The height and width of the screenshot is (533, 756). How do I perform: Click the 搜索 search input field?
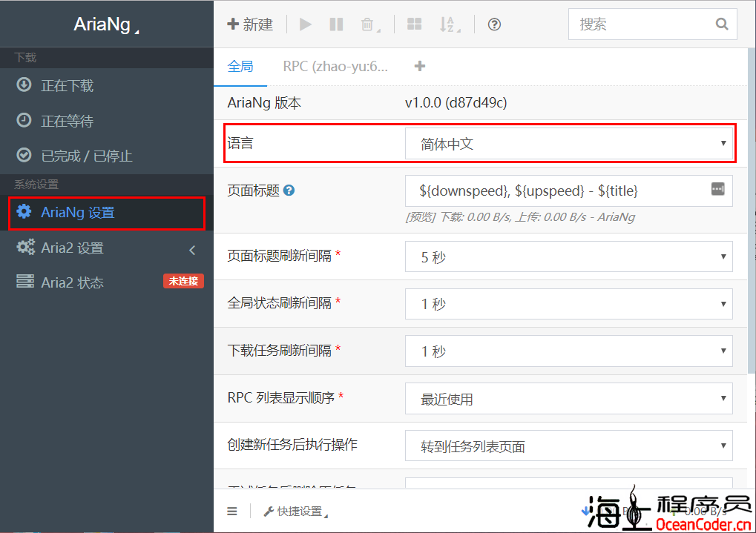pyautogui.click(x=652, y=24)
